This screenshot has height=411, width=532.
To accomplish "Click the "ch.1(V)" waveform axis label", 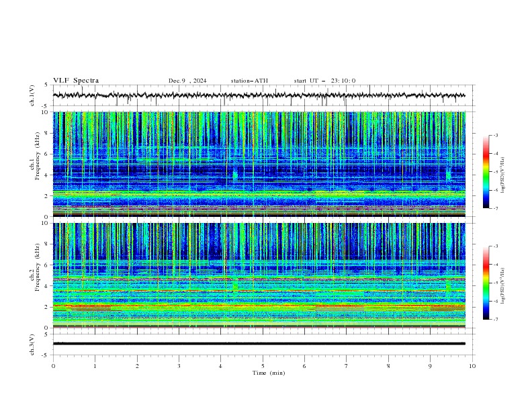I will click(x=32, y=95).
